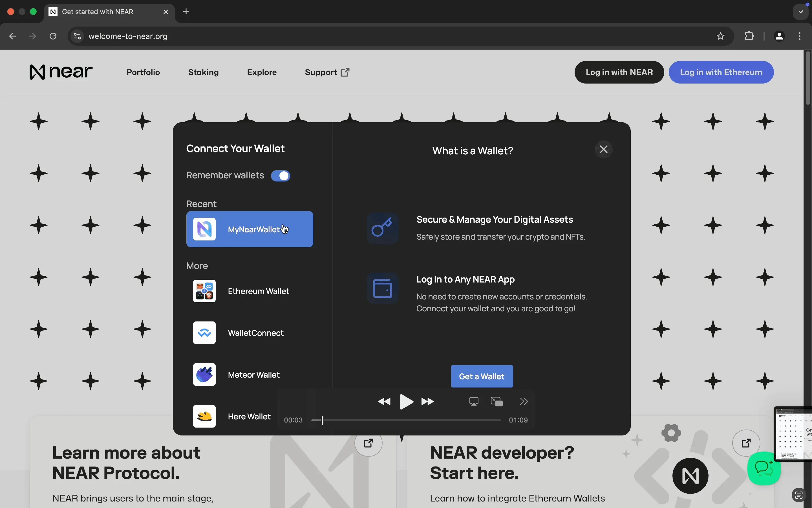Screen dimensions: 812x508
Task: Click the key icon for digital assets
Action: pyautogui.click(x=383, y=229)
